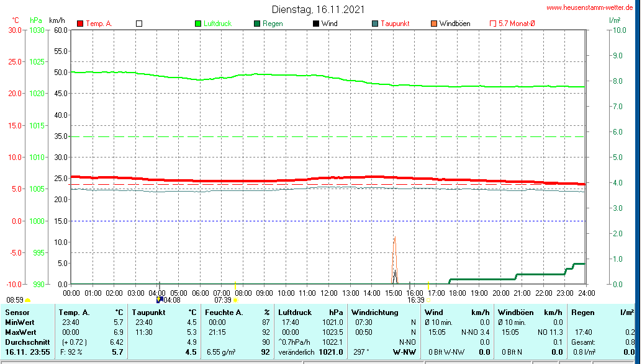The width and height of the screenshot is (642, 364).
Task: Click the teal Taupunkt legend square
Action: [375, 24]
